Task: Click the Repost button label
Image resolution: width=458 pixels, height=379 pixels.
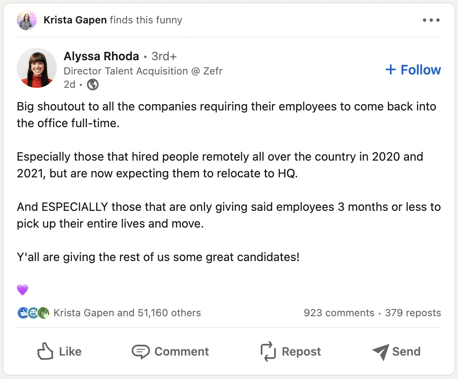Action: (301, 351)
